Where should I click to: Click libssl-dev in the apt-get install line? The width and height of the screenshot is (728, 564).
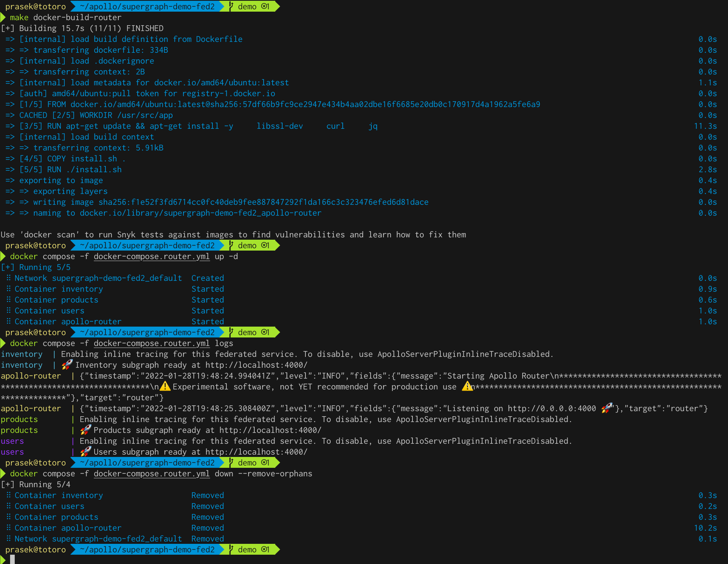click(280, 126)
